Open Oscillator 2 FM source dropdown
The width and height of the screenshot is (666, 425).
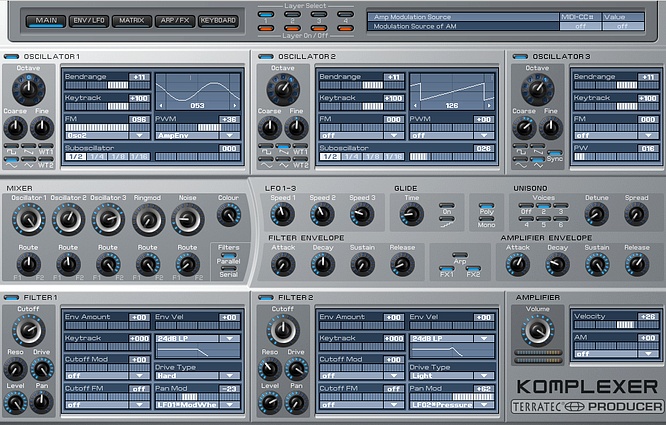pos(362,135)
